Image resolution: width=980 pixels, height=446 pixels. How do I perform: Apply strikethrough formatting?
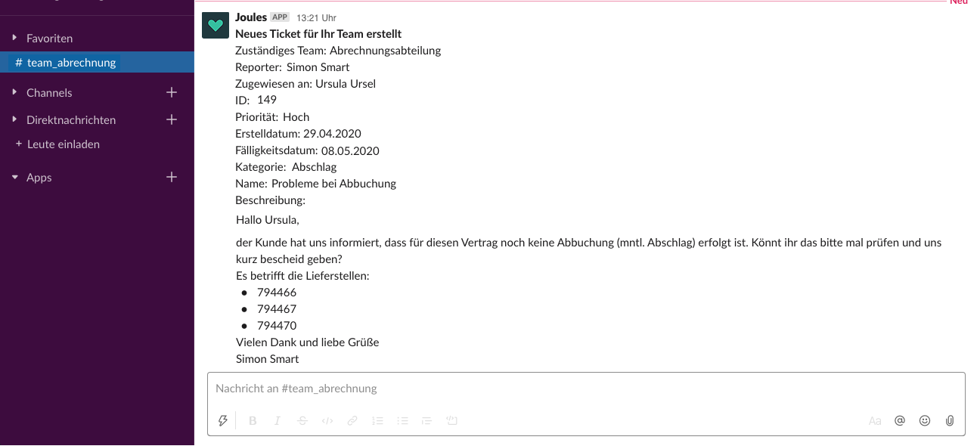302,421
